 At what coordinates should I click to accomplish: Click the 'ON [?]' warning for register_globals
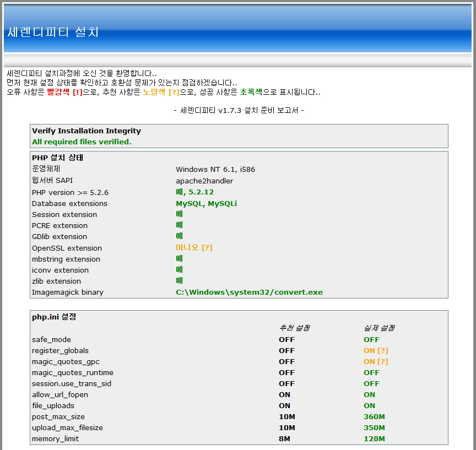point(376,350)
